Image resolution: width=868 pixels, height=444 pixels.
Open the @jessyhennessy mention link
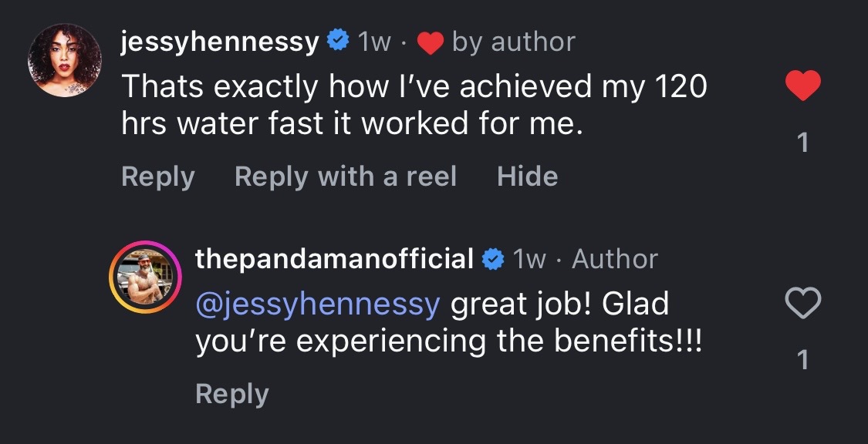pyautogui.click(x=318, y=304)
